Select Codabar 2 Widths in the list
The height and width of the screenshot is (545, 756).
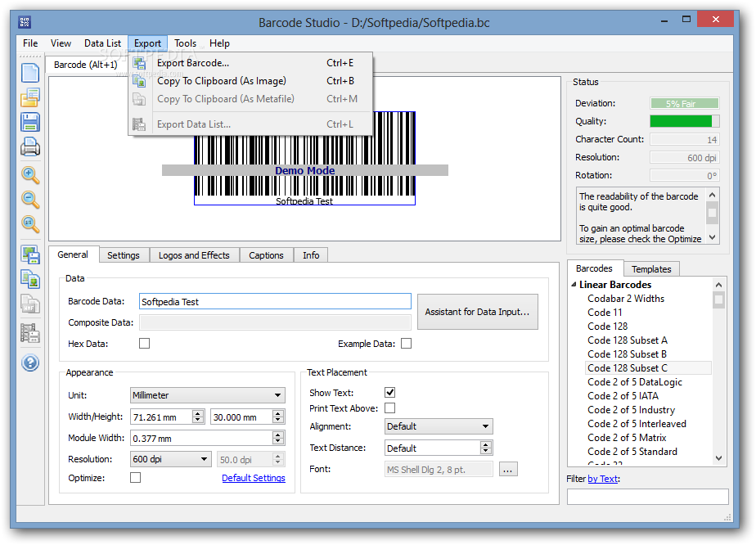tap(626, 299)
